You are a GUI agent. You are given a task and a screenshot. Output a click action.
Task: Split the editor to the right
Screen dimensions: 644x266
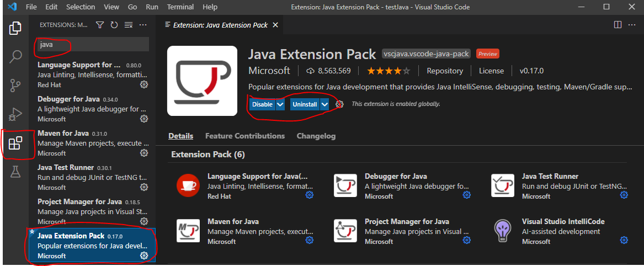[618, 25]
